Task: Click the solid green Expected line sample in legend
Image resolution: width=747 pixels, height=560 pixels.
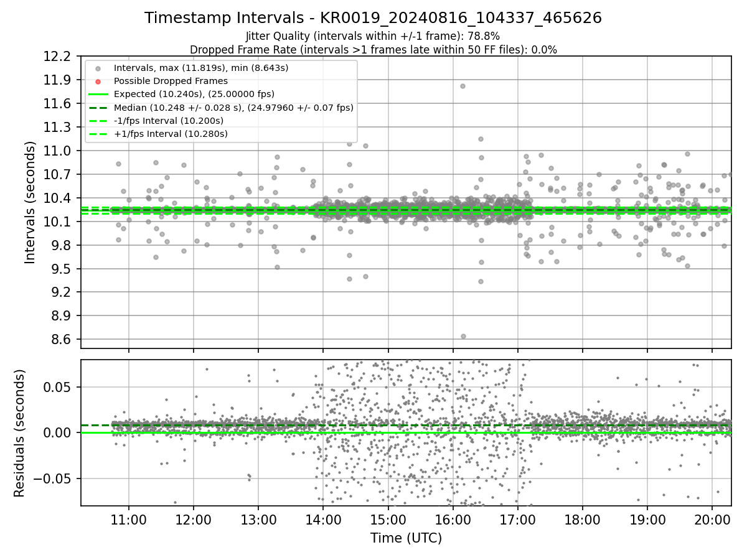Action: click(x=98, y=95)
